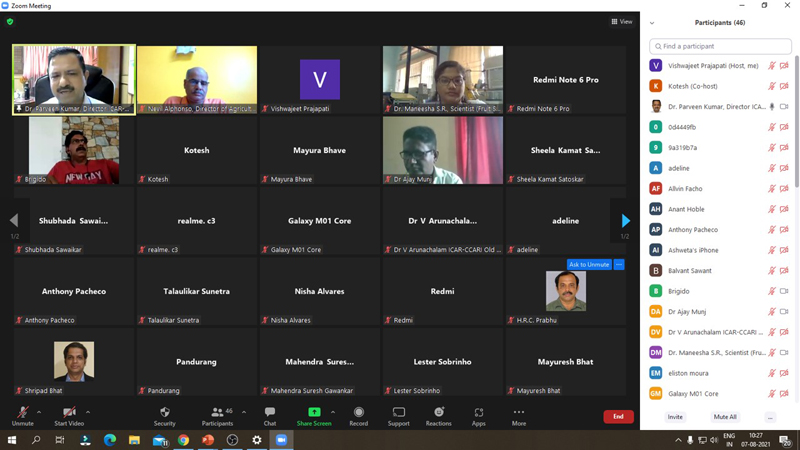800x450 pixels.
Task: Toggle video icon for Dr. Parveen Kumar
Action: point(784,107)
